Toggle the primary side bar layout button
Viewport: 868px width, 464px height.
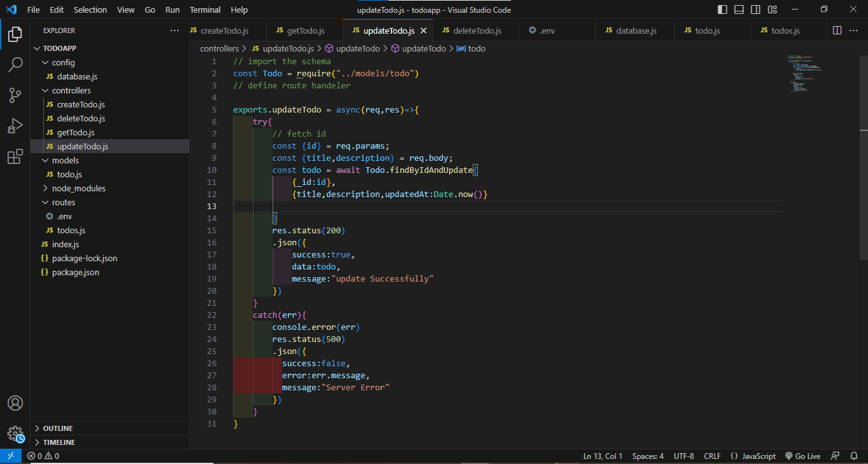[722, 10]
